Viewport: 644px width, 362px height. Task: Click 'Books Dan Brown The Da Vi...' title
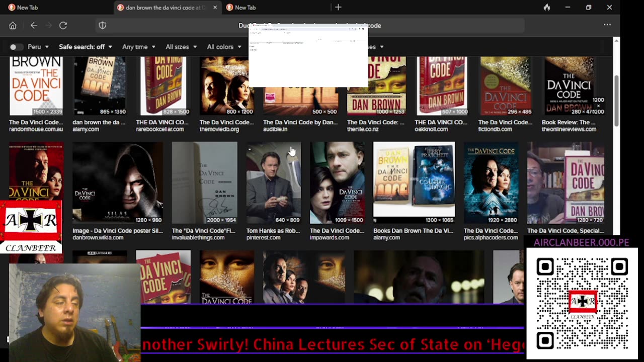pos(413,231)
